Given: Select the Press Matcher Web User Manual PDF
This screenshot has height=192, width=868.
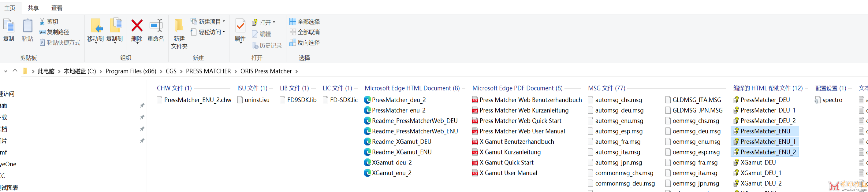Looking at the screenshot, I should (x=522, y=131).
